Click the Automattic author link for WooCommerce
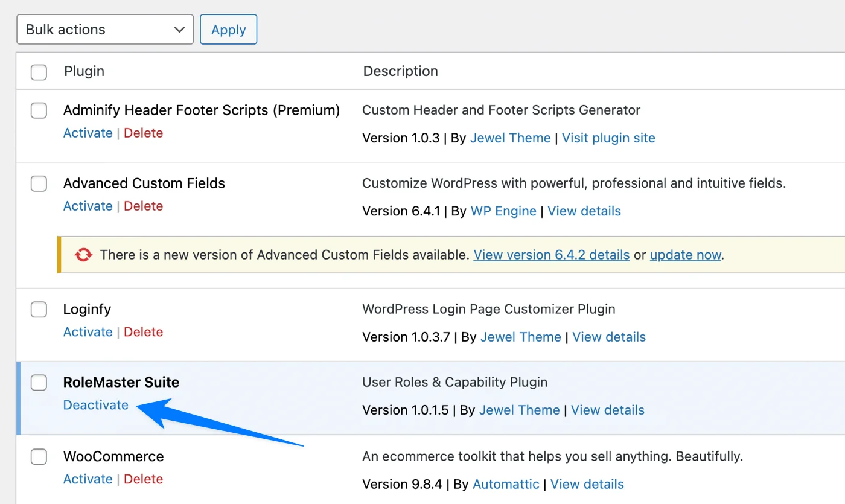845x504 pixels. click(x=506, y=484)
